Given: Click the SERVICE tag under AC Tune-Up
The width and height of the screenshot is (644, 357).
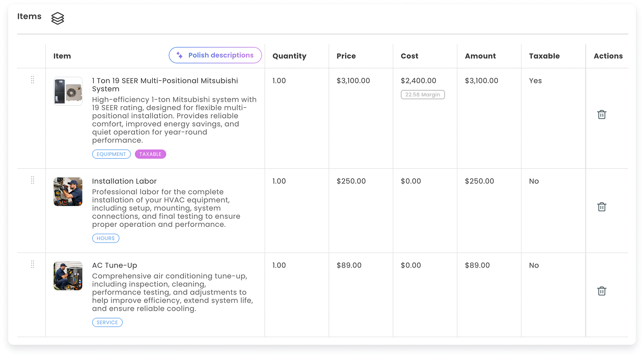Looking at the screenshot, I should (107, 322).
